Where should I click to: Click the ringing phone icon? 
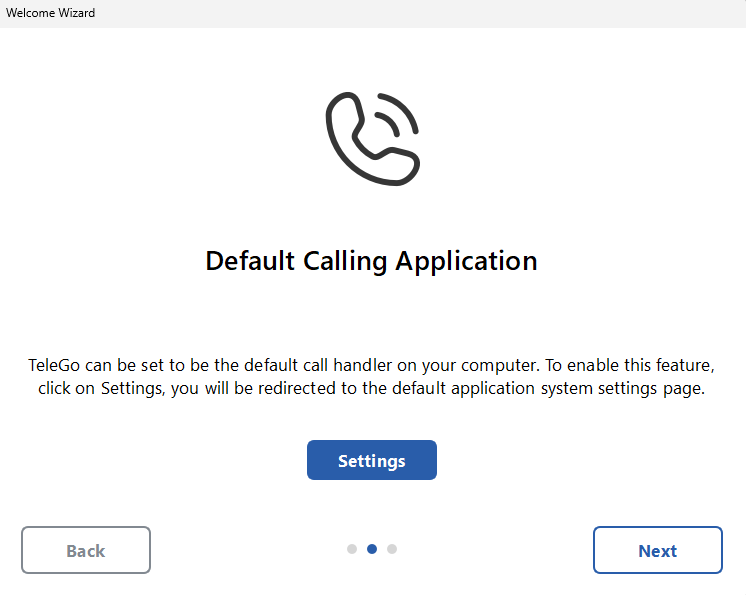[x=373, y=138]
